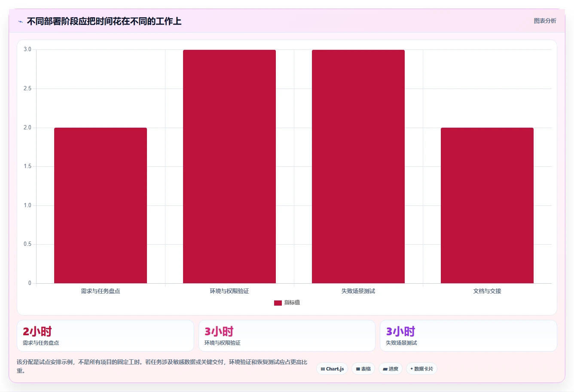574x392 pixels.
Task: Open the 2小时 需求与任务盘点 card
Action: coord(105,336)
